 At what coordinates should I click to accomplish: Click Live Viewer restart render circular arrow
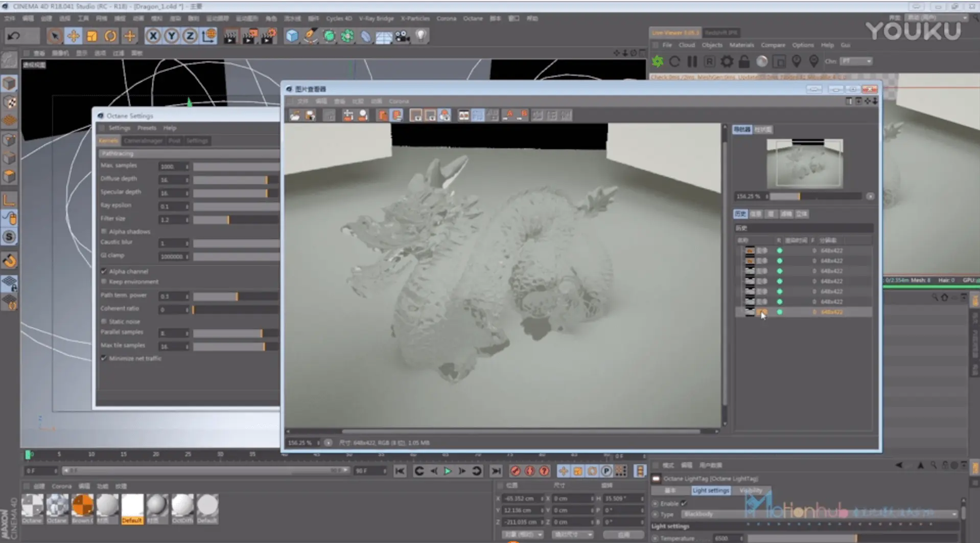pyautogui.click(x=674, y=62)
